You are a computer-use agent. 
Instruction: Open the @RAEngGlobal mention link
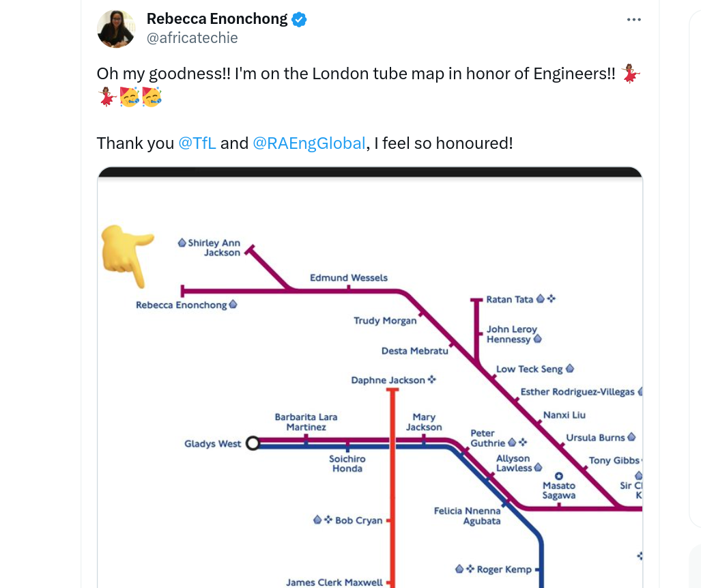309,143
